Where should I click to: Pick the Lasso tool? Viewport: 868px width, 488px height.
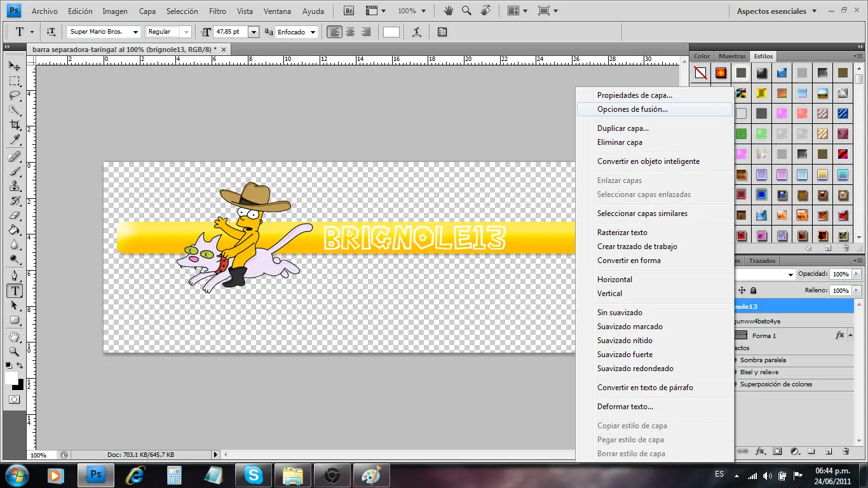pyautogui.click(x=14, y=96)
